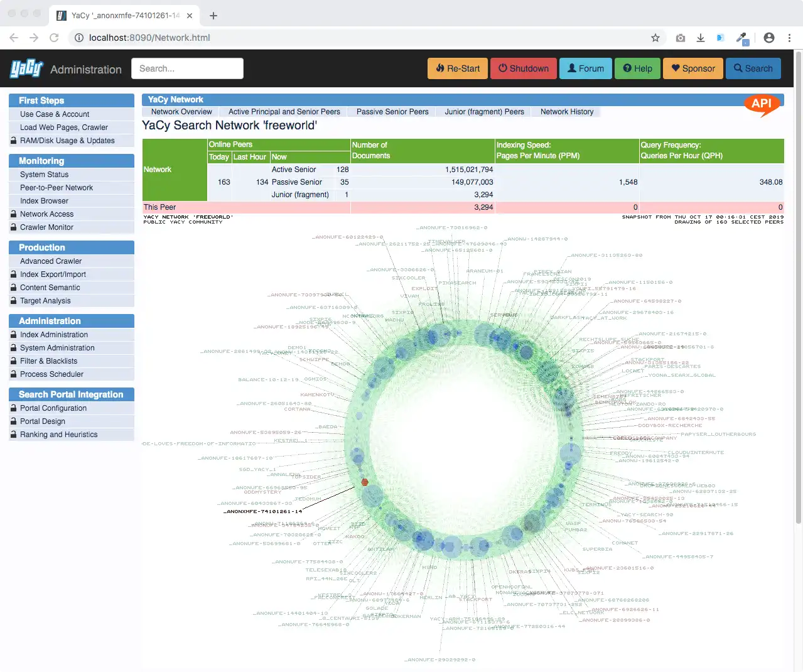
Task: Open browser profile account icon
Action: (x=769, y=38)
